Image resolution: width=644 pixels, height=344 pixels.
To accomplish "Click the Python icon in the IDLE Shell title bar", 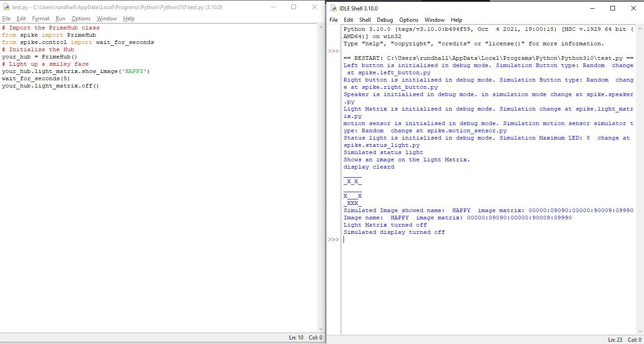I will click(x=333, y=8).
